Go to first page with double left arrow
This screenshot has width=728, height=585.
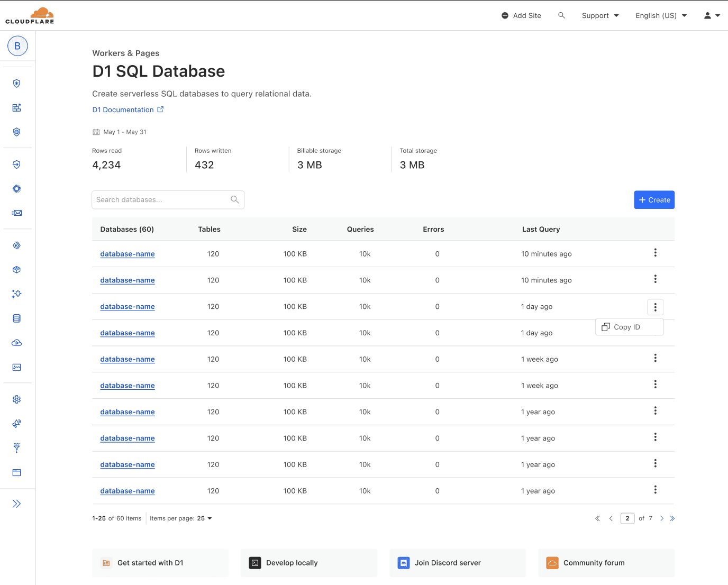point(597,518)
